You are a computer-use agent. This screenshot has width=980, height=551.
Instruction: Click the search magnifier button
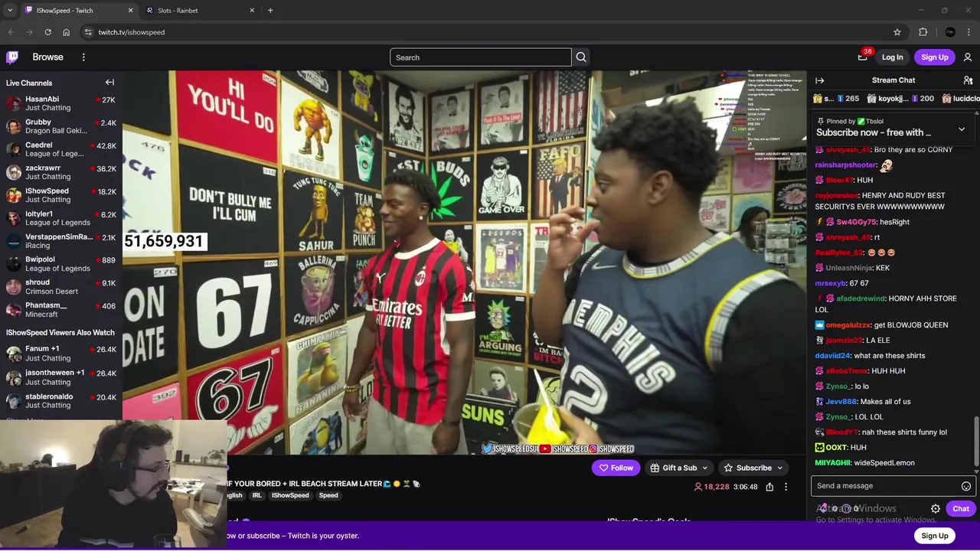click(581, 57)
